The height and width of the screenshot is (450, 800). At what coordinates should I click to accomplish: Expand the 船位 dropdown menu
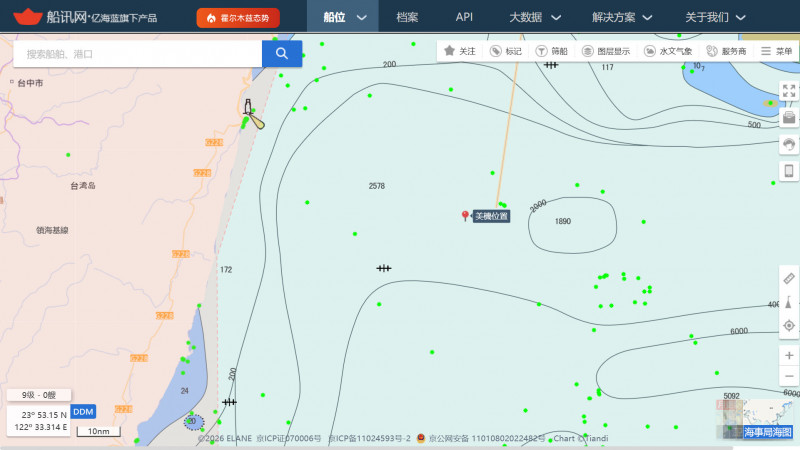click(344, 17)
